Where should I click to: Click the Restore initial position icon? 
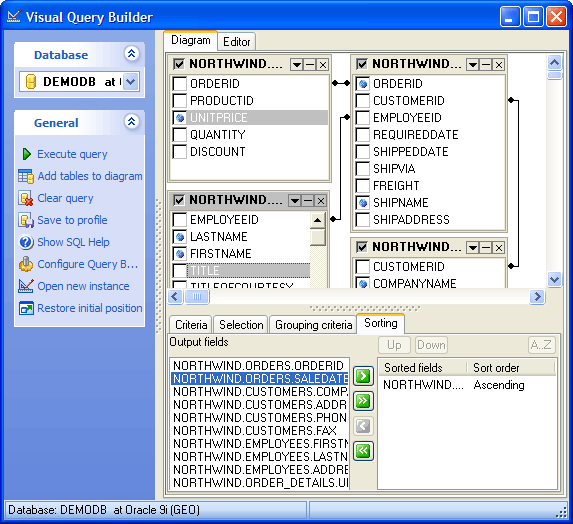pyautogui.click(x=26, y=308)
